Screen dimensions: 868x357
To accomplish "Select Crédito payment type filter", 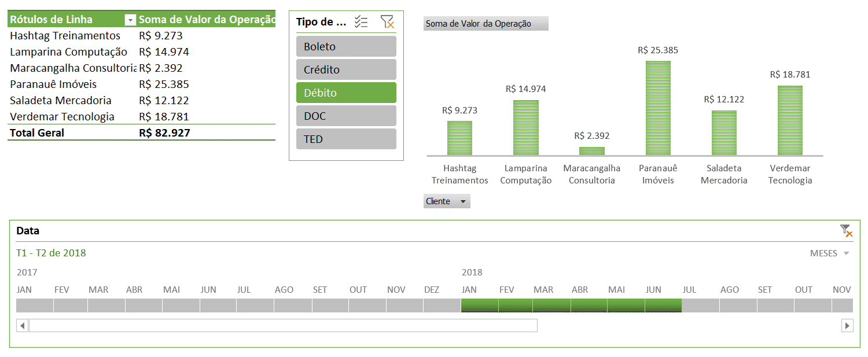I will tap(346, 69).
